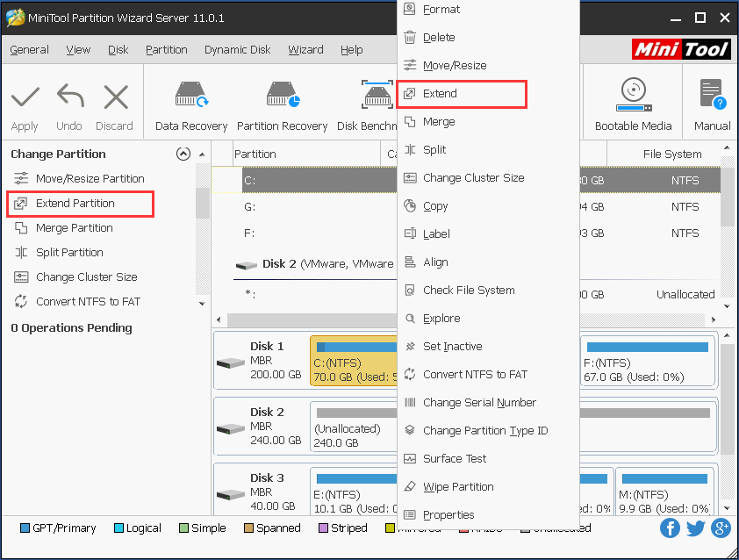This screenshot has width=739, height=560.
Task: Select Change Serial Number entry
Action: (488, 403)
